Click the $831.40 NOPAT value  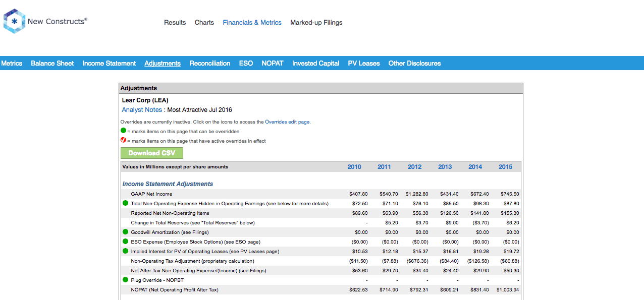point(479,290)
